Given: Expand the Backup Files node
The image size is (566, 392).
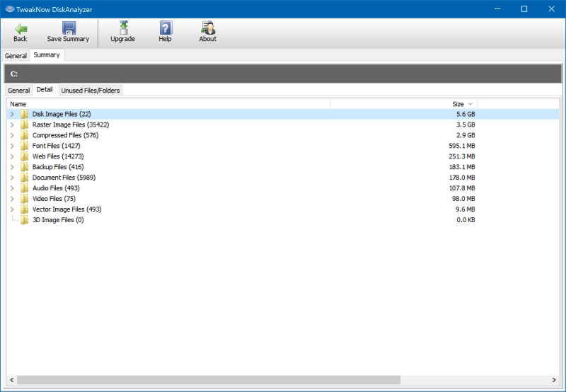Looking at the screenshot, I should point(12,167).
